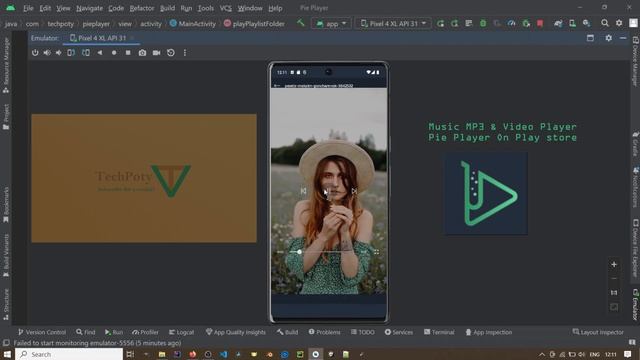Tap the emulator Home circle button
The image size is (640, 360).
pos(114,53)
